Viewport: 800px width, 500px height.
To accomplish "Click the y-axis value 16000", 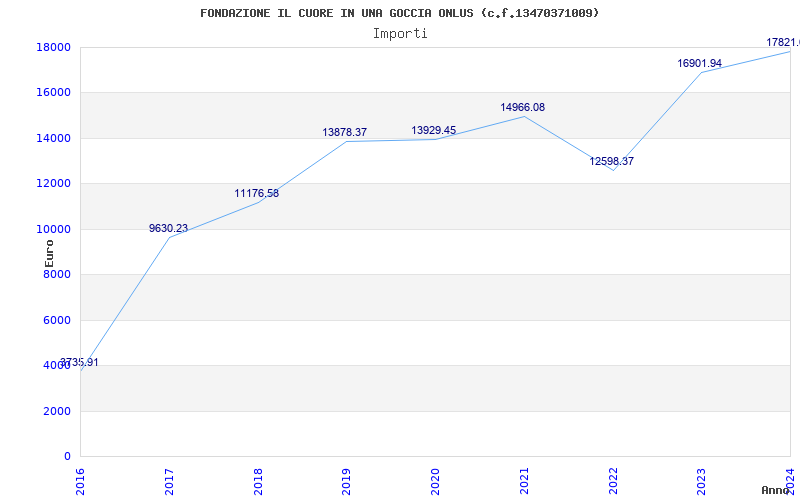I will pos(53,93).
